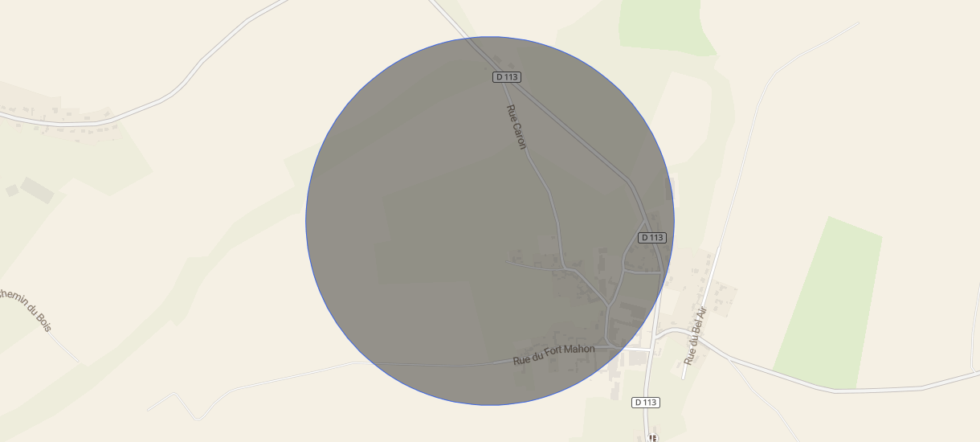Click the light green parallelogram field on right

click(829, 302)
